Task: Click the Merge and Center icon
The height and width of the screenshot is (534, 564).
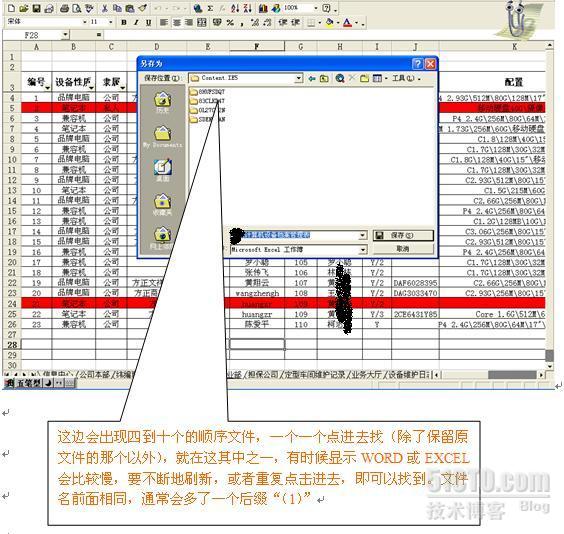Action: pos(202,23)
